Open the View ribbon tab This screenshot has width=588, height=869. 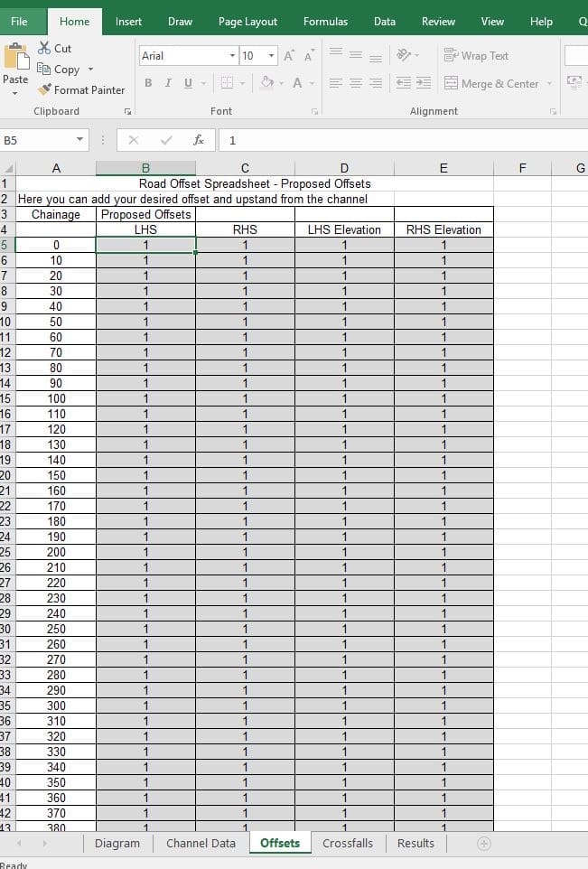coord(492,22)
